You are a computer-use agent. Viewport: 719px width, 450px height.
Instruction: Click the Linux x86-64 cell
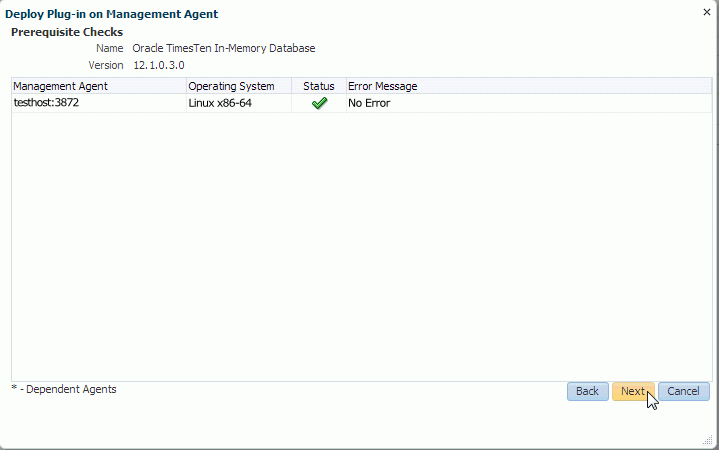[x=220, y=103]
